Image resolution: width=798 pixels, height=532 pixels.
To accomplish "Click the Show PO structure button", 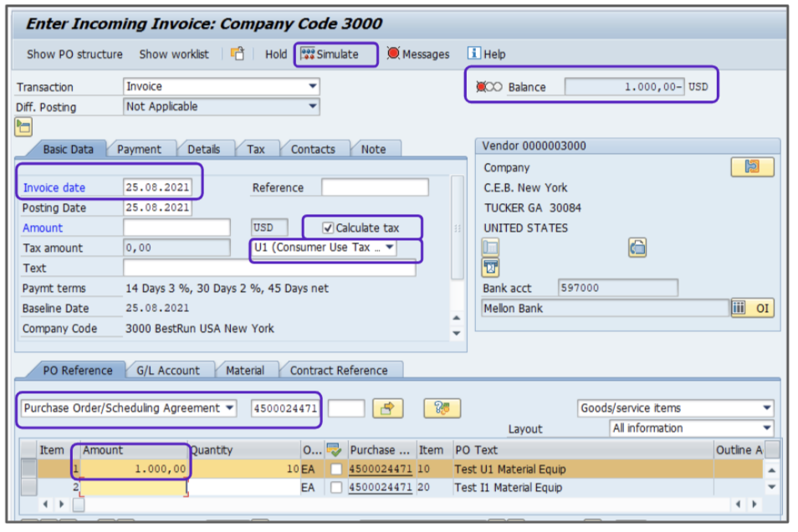I will [x=74, y=54].
